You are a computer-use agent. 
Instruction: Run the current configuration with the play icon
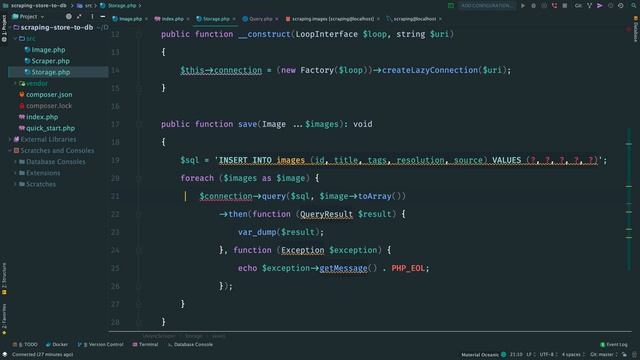[523, 6]
